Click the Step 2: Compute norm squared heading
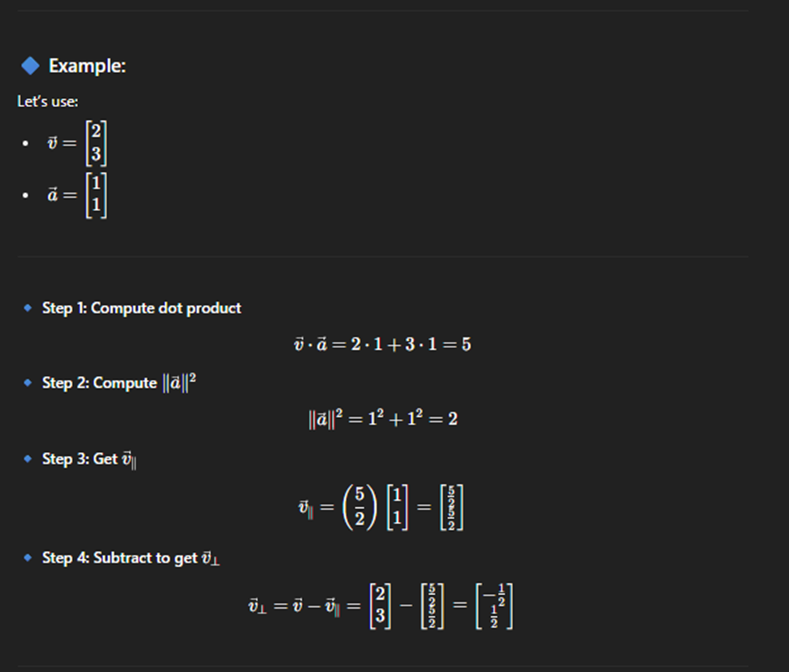The width and height of the screenshot is (789, 672). tap(119, 383)
